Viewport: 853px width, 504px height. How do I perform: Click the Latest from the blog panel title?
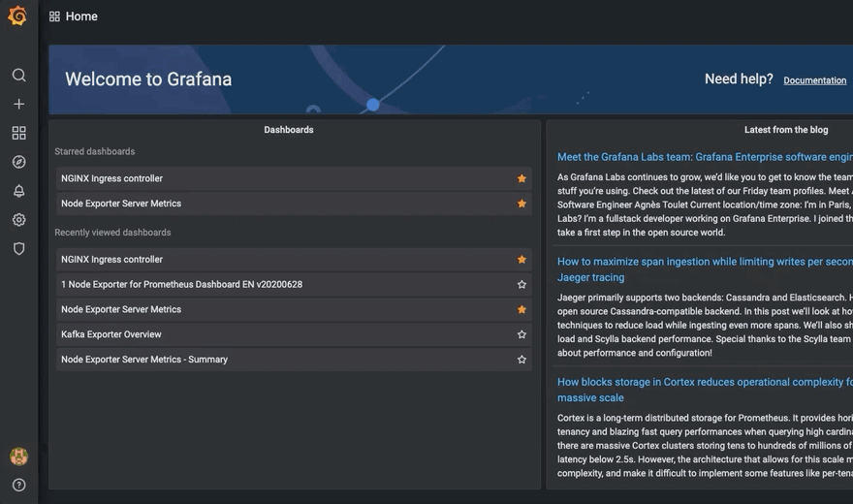786,130
